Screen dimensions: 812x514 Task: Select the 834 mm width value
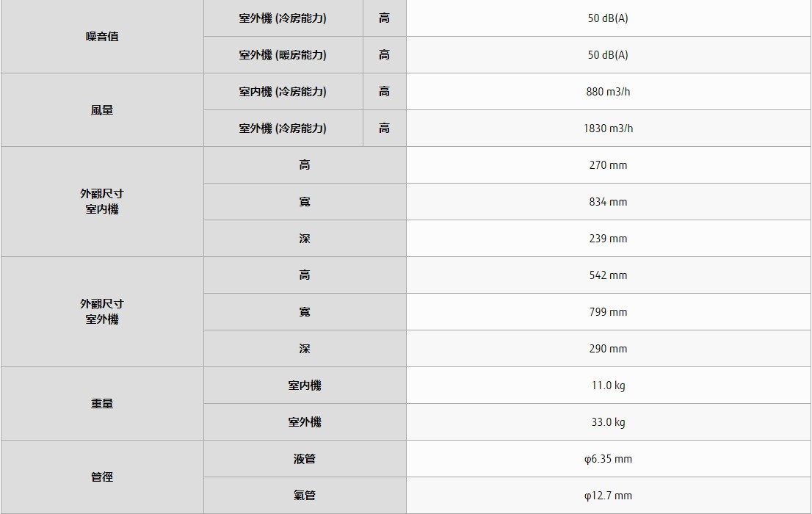pos(608,202)
